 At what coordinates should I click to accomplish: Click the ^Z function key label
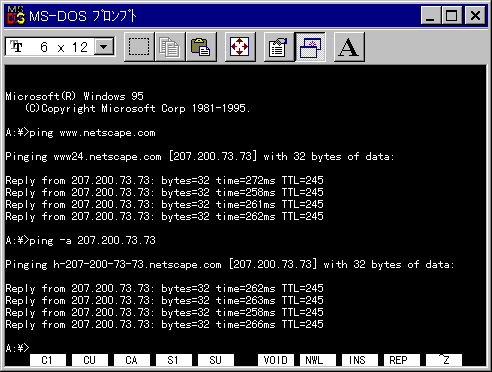coord(444,360)
